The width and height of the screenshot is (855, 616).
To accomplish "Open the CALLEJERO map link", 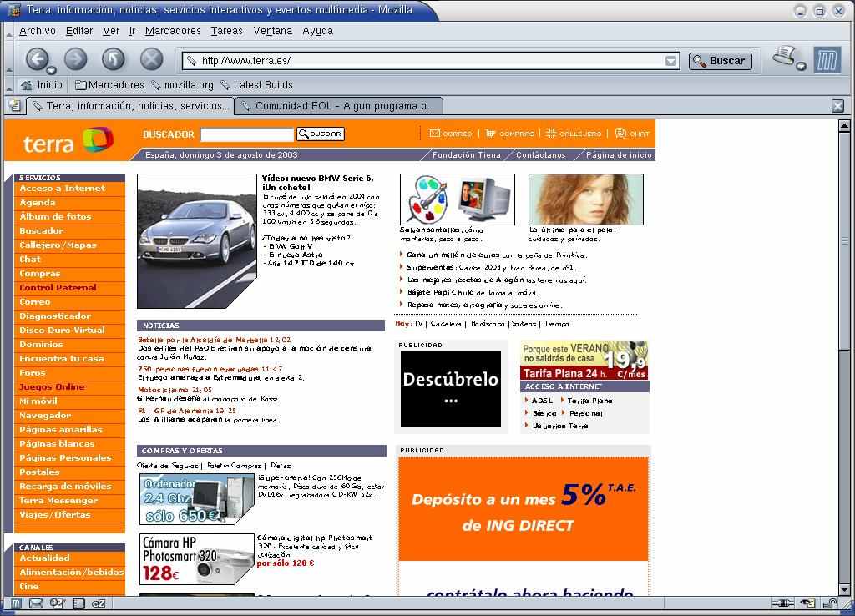I will point(573,134).
